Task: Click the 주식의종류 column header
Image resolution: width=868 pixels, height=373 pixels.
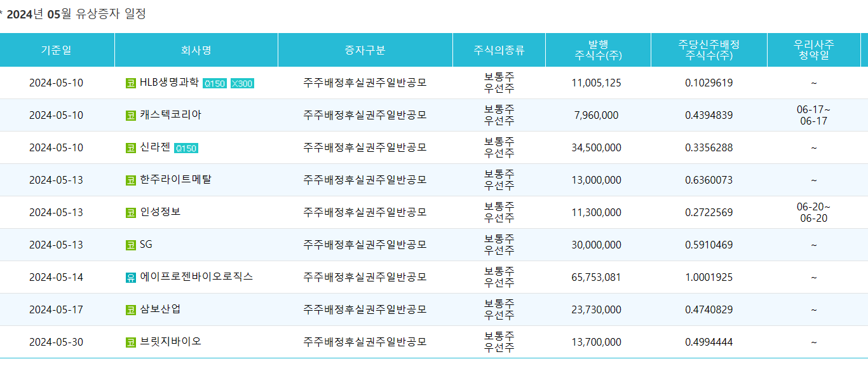Action: pyautogui.click(x=499, y=50)
